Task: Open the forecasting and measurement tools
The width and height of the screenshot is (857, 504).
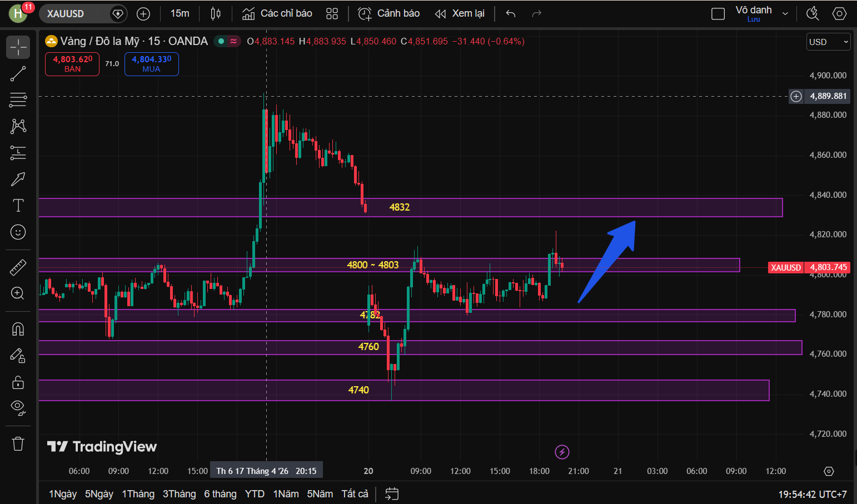Action: tap(18, 153)
